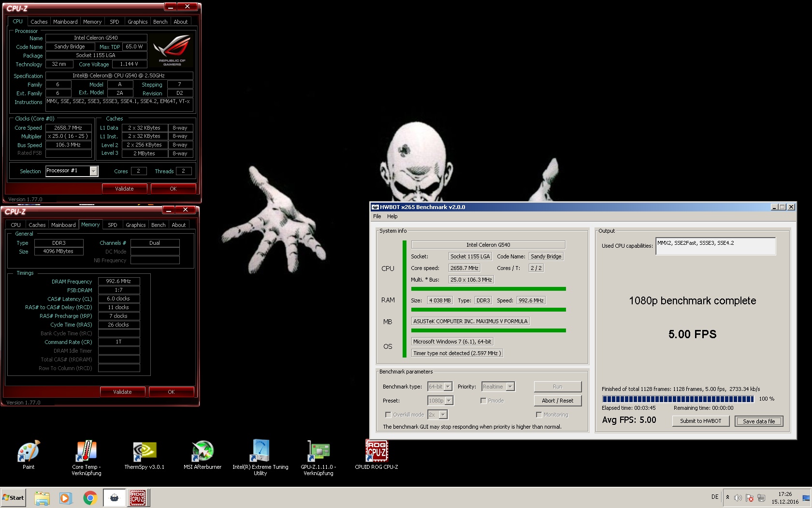This screenshot has width=812, height=508.
Task: Open Bench tab in top CPU-Z window
Action: (x=160, y=22)
